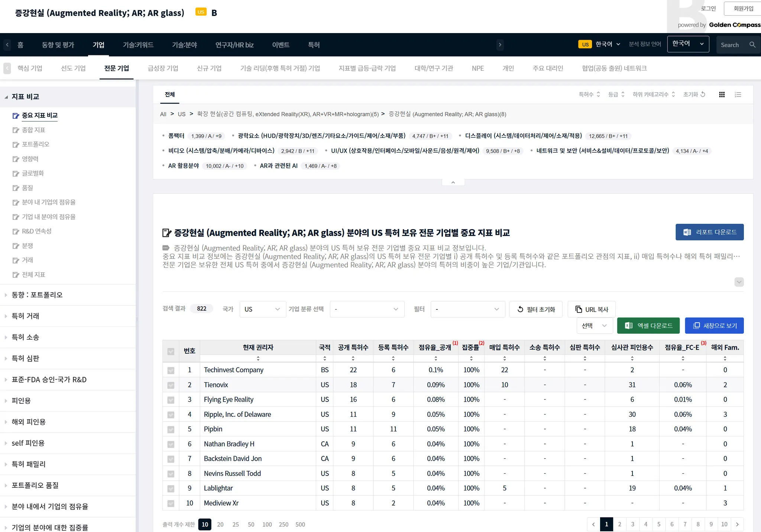Click the search magnifier icon
The image size is (761, 532).
pyautogui.click(x=752, y=45)
